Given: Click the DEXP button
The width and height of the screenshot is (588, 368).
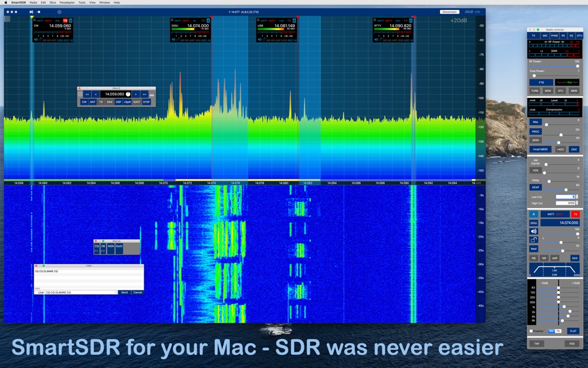Looking at the screenshot, I should coord(535,187).
